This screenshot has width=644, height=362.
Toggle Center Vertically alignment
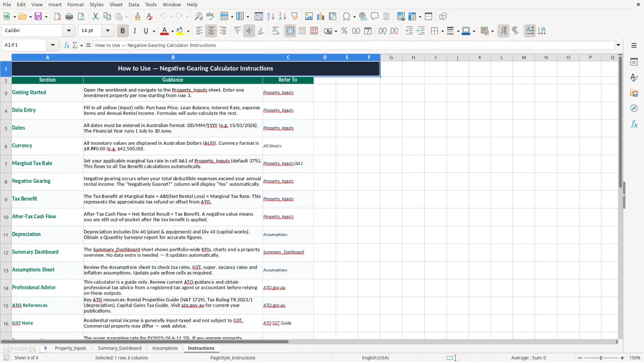(249, 31)
